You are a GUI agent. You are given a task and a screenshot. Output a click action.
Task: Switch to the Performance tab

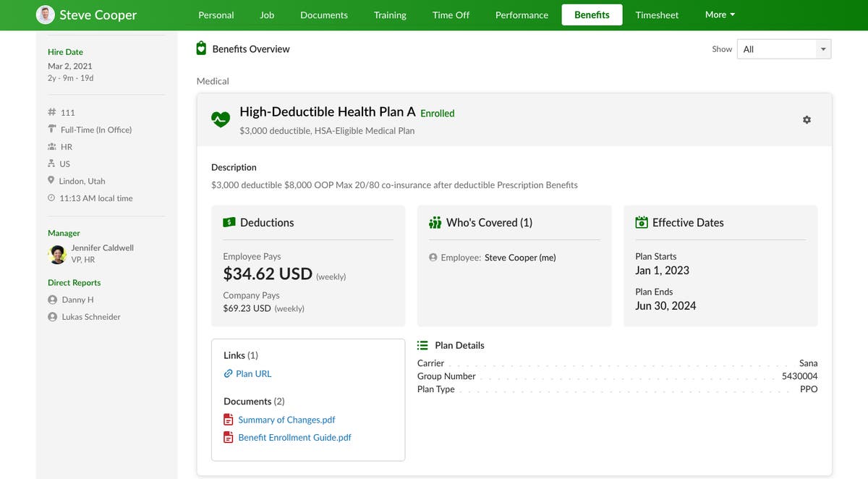coord(521,14)
